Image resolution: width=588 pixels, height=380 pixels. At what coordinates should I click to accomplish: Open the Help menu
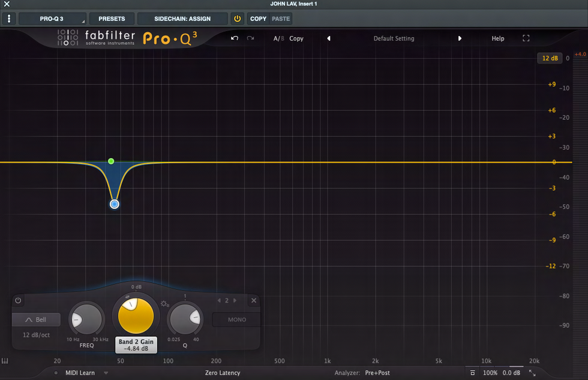pos(498,38)
